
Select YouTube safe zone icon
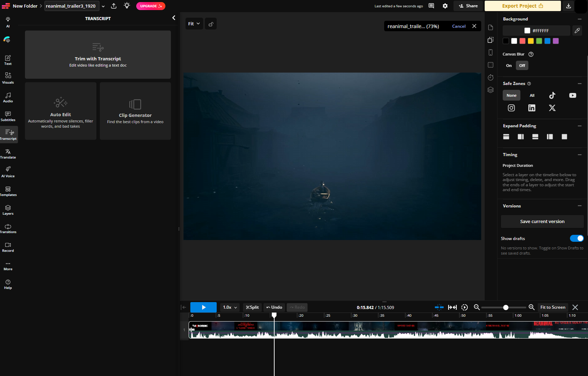(573, 95)
